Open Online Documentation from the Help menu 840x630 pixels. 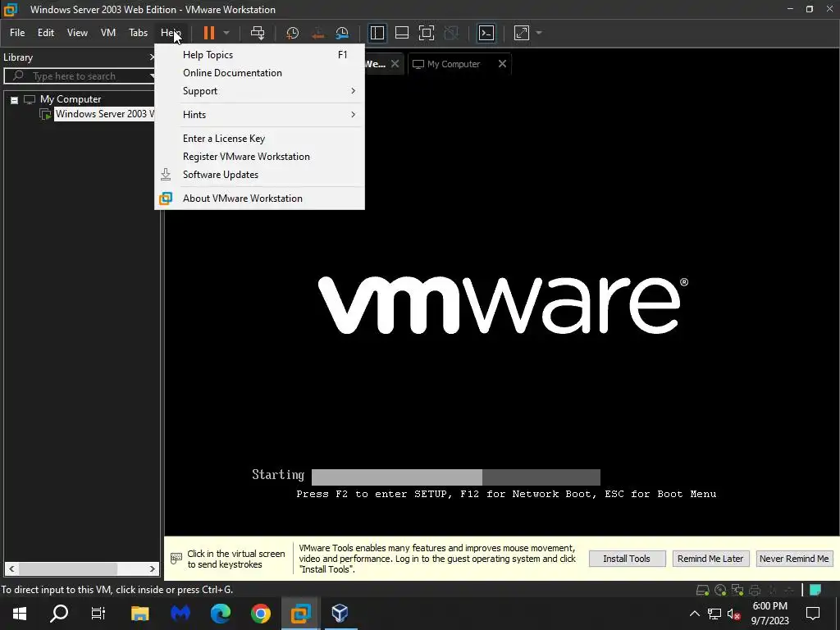tap(259, 73)
